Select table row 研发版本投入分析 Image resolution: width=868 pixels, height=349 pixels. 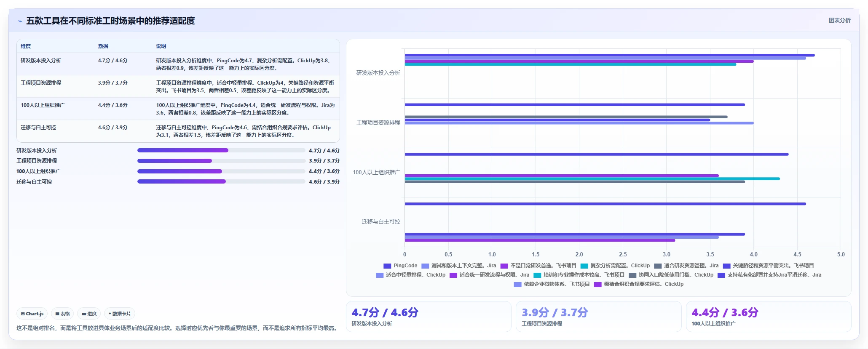click(178, 64)
